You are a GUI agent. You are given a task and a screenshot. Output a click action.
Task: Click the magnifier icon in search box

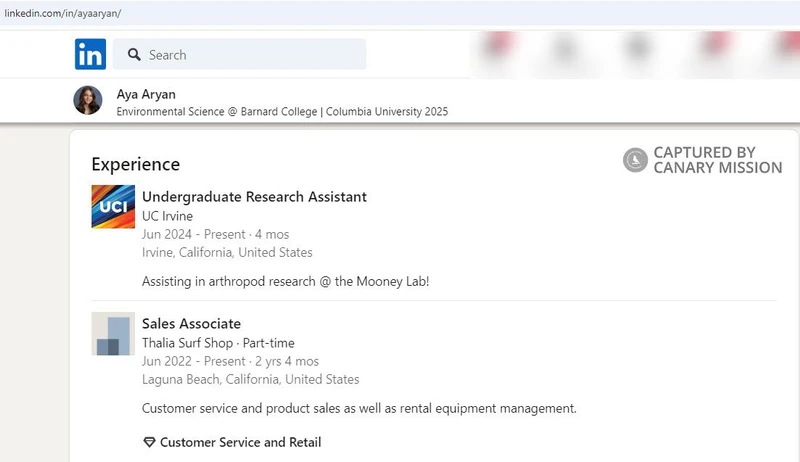134,55
